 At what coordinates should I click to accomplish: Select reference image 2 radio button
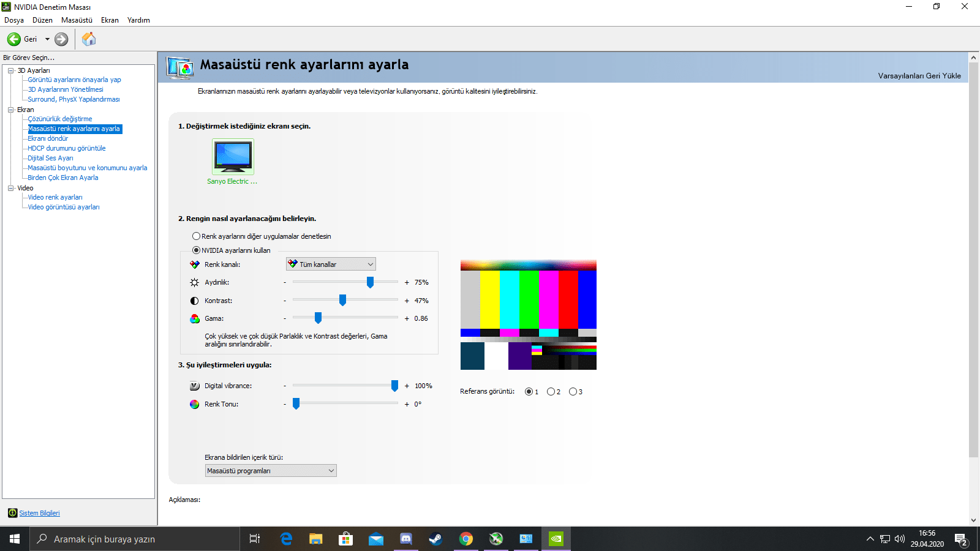(x=551, y=392)
